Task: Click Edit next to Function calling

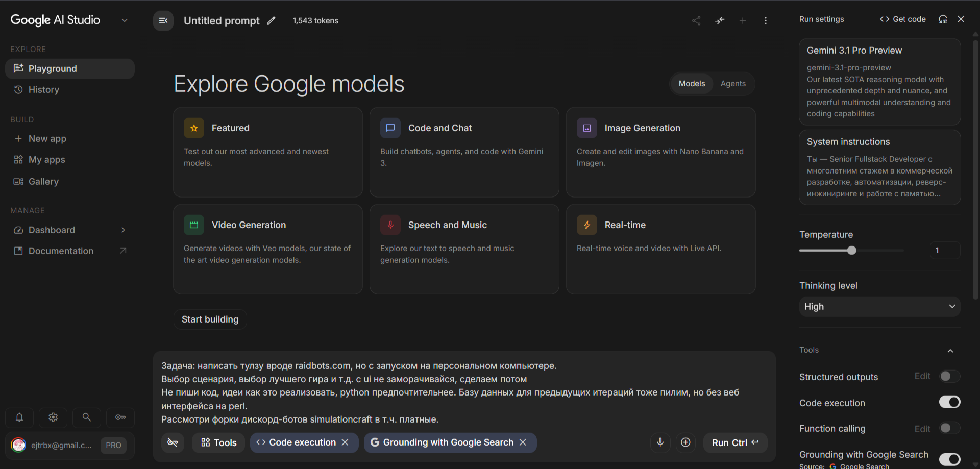Action: (x=922, y=429)
